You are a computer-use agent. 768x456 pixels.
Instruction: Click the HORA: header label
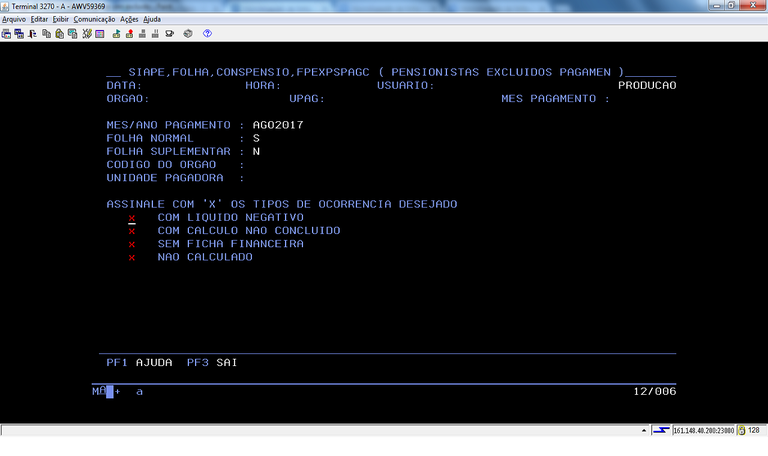pyautogui.click(x=264, y=85)
